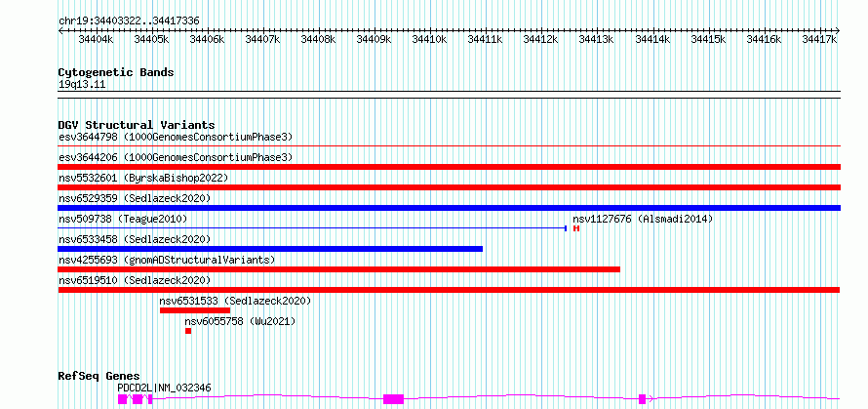Image resolution: width=868 pixels, height=409 pixels.
Task: Open the nsv6519510 (Sedlazeck2020) label
Action: pos(135,280)
